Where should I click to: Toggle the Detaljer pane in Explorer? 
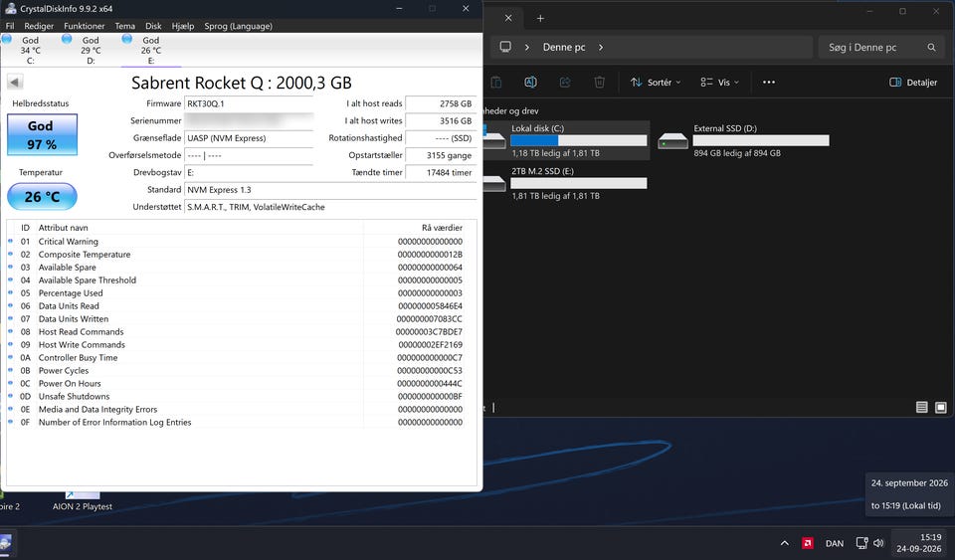pyautogui.click(x=913, y=83)
